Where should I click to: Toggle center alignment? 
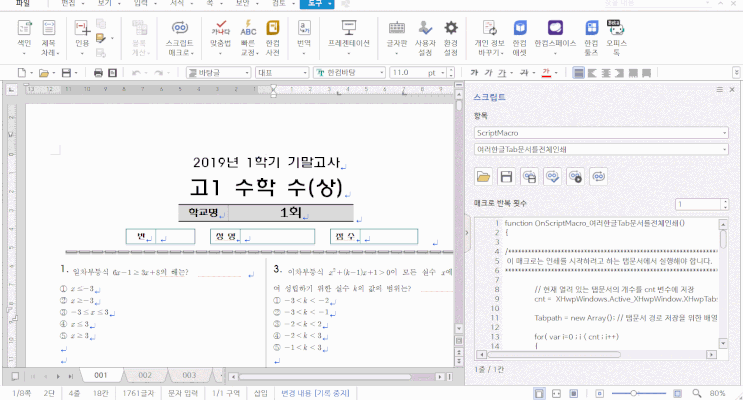point(606,73)
